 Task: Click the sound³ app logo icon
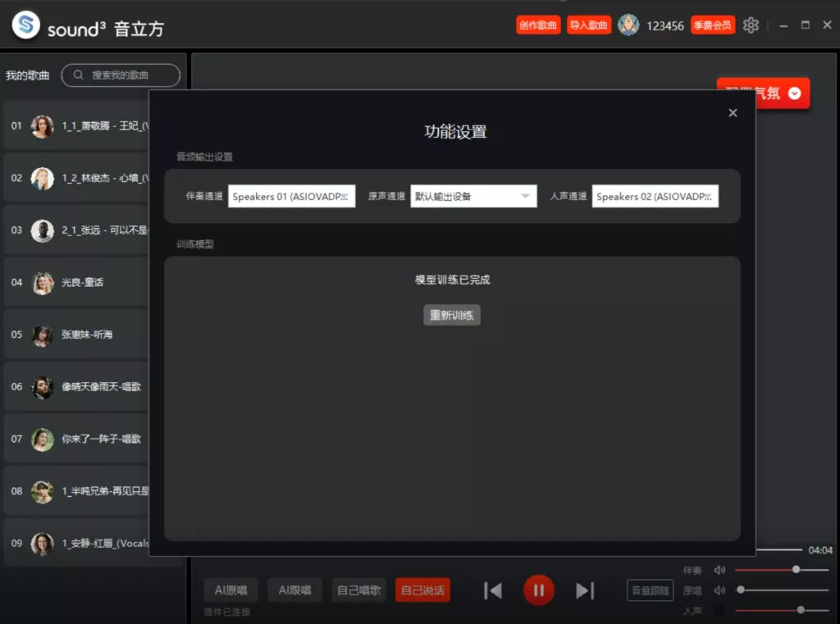[x=25, y=25]
